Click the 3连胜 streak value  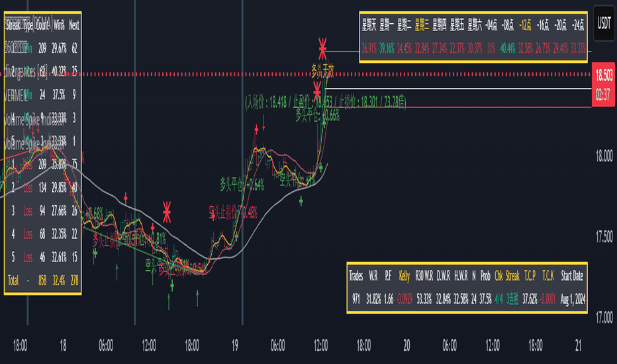(512, 299)
